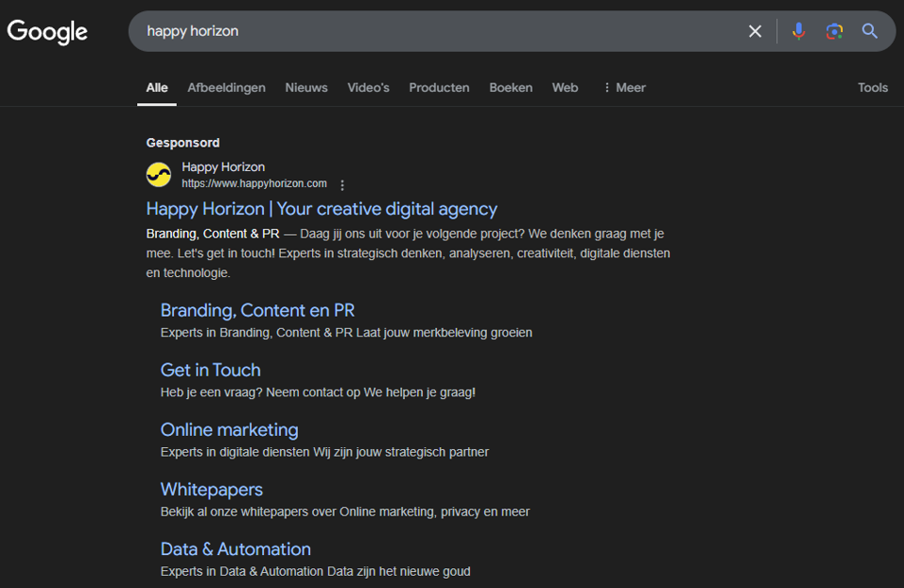Click the Happy Horizon yellow favicon
This screenshot has width=904, height=588.
pyautogui.click(x=159, y=175)
